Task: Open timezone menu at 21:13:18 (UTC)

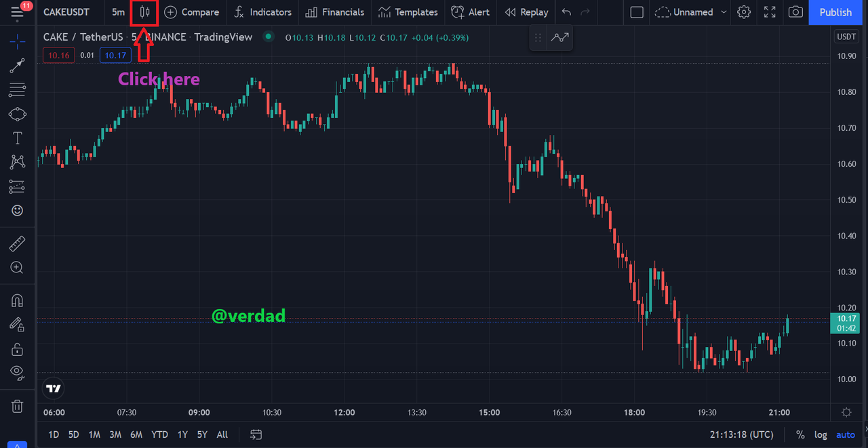Action: [741, 434]
